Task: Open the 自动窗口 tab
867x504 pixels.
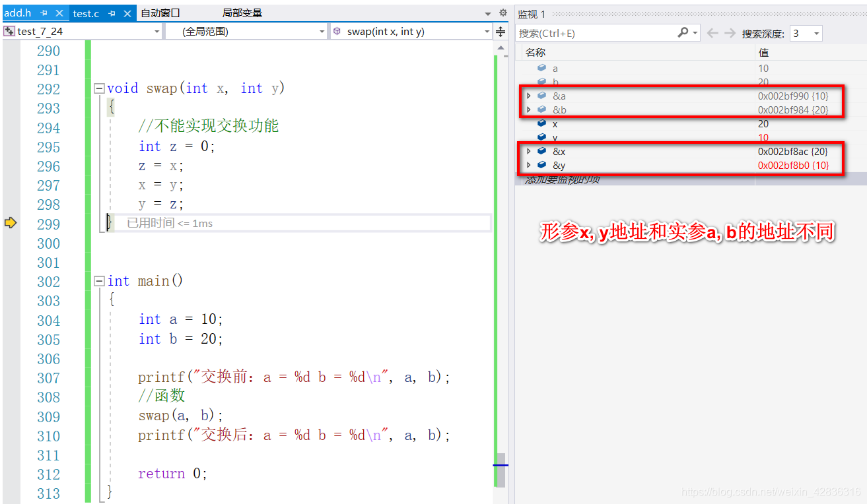Action: 160,13
